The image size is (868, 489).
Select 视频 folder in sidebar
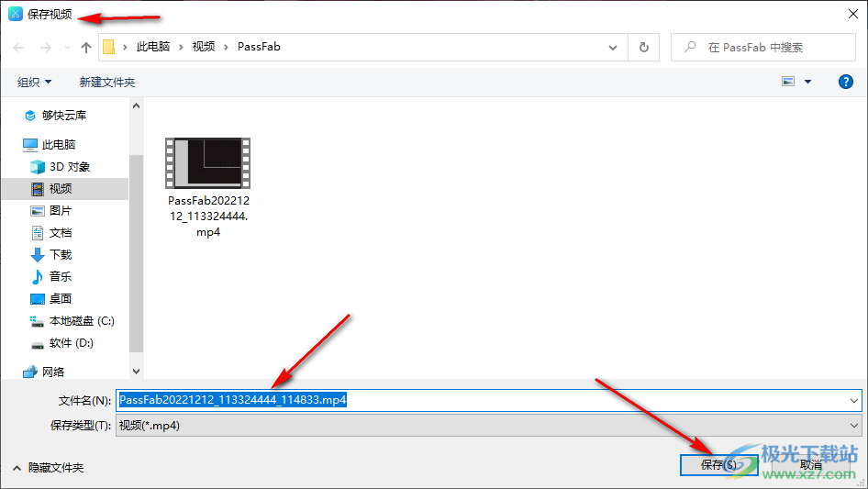(65, 189)
